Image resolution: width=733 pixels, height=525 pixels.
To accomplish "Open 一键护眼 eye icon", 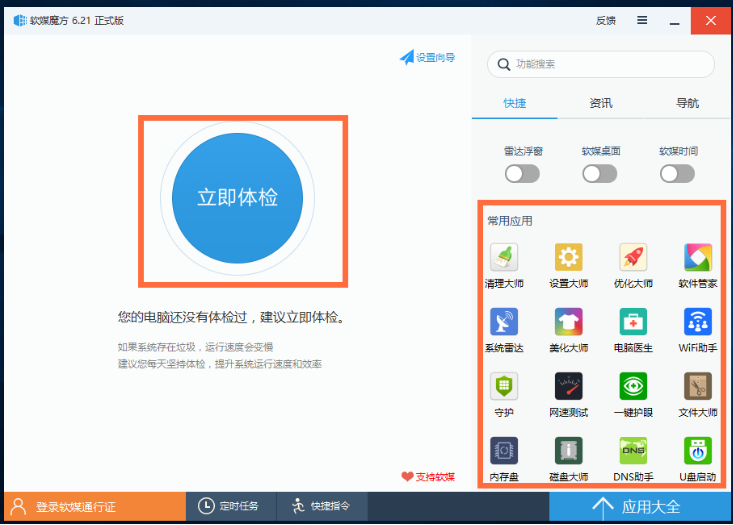I will (633, 386).
